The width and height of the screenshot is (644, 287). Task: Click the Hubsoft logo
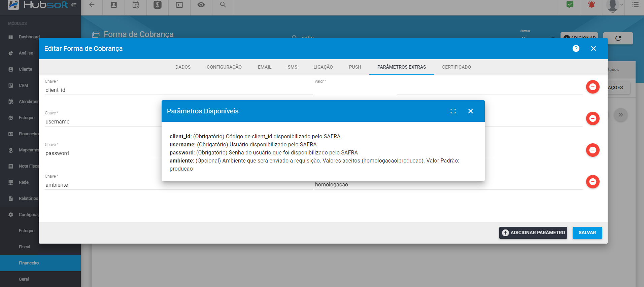pyautogui.click(x=38, y=5)
